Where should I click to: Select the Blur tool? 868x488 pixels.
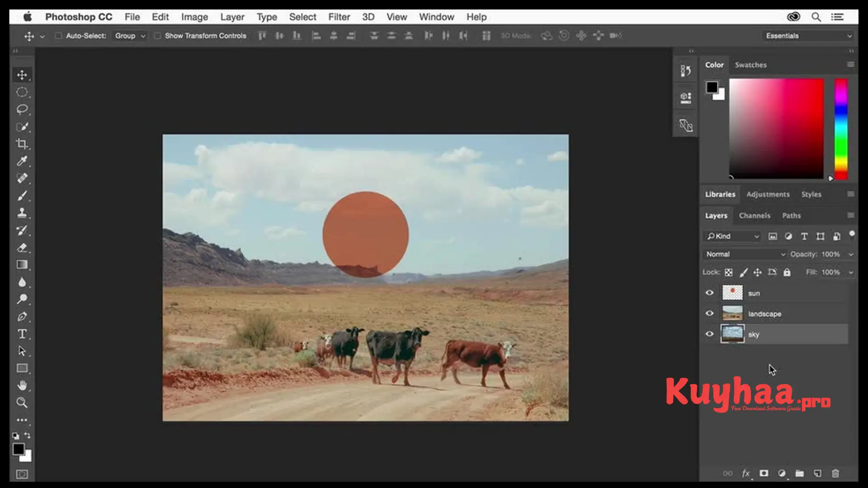coord(22,282)
